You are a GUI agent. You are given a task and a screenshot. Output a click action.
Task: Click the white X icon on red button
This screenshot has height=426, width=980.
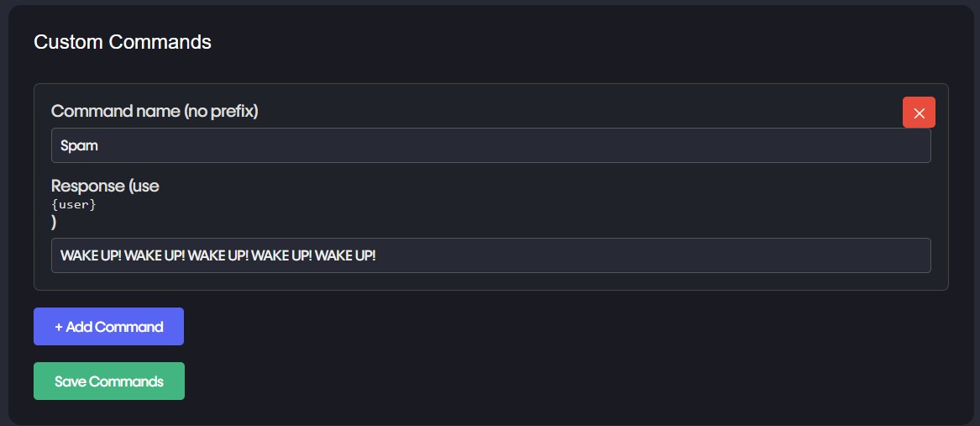click(x=919, y=113)
